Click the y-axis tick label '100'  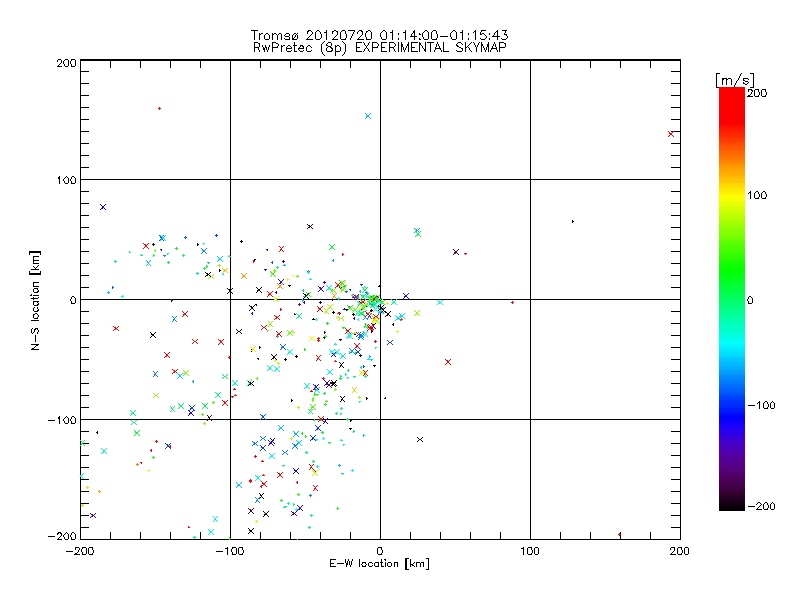pos(66,180)
